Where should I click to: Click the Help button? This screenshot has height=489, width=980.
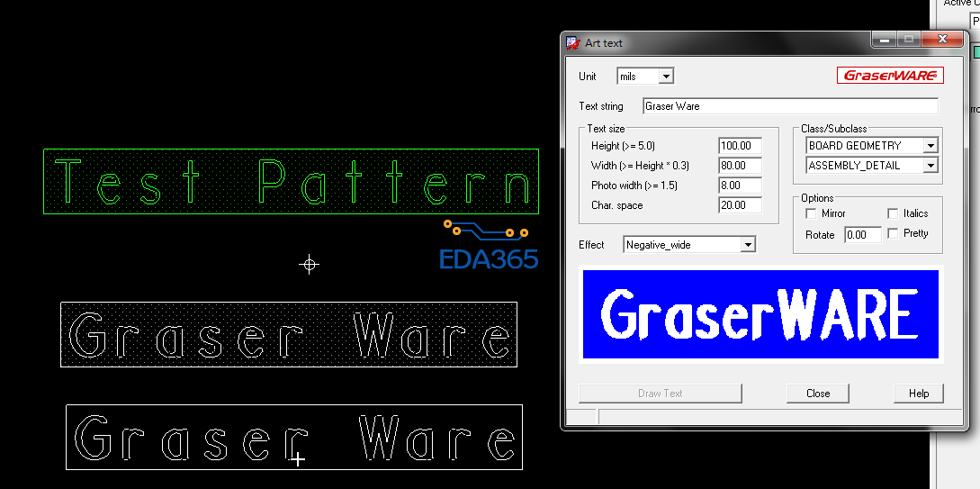pyautogui.click(x=918, y=394)
